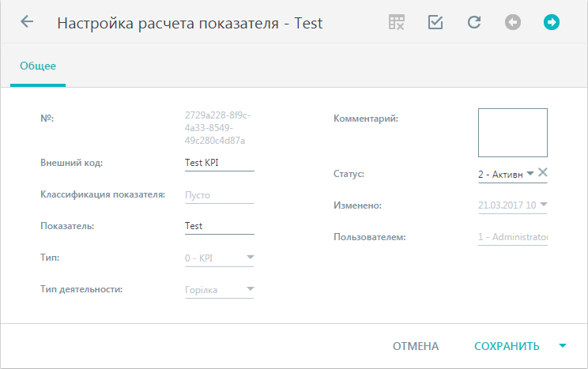Click the checkmark box icon in header
This screenshot has width=588, height=369.
click(435, 22)
